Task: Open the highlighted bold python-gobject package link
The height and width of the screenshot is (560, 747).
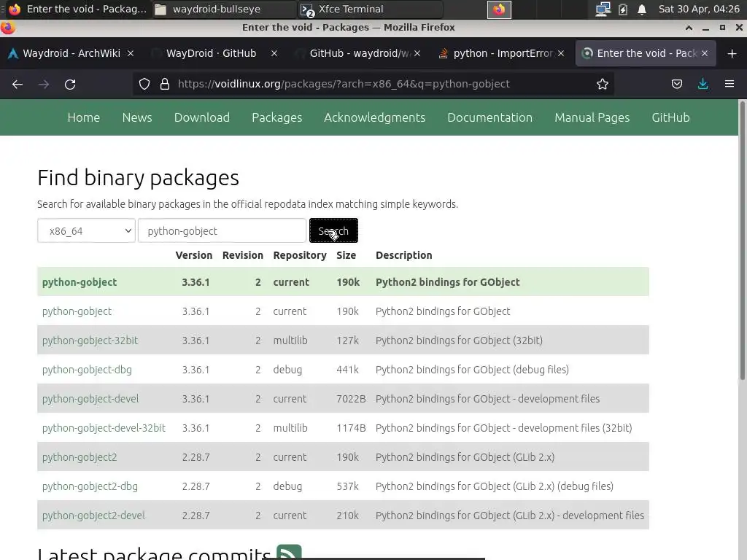Action: (80, 282)
